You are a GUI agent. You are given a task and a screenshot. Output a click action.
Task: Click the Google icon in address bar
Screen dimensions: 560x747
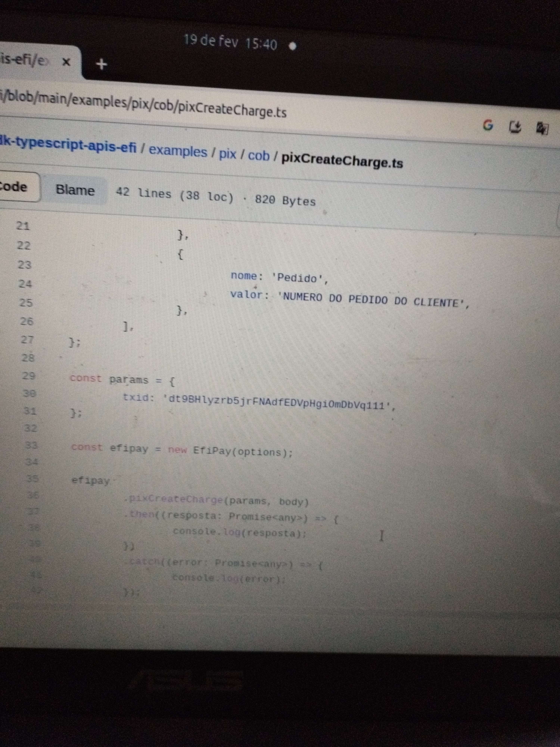488,125
